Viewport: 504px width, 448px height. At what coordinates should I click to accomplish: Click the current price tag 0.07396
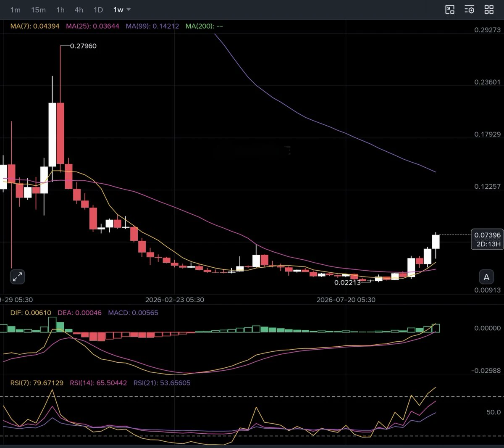click(488, 235)
